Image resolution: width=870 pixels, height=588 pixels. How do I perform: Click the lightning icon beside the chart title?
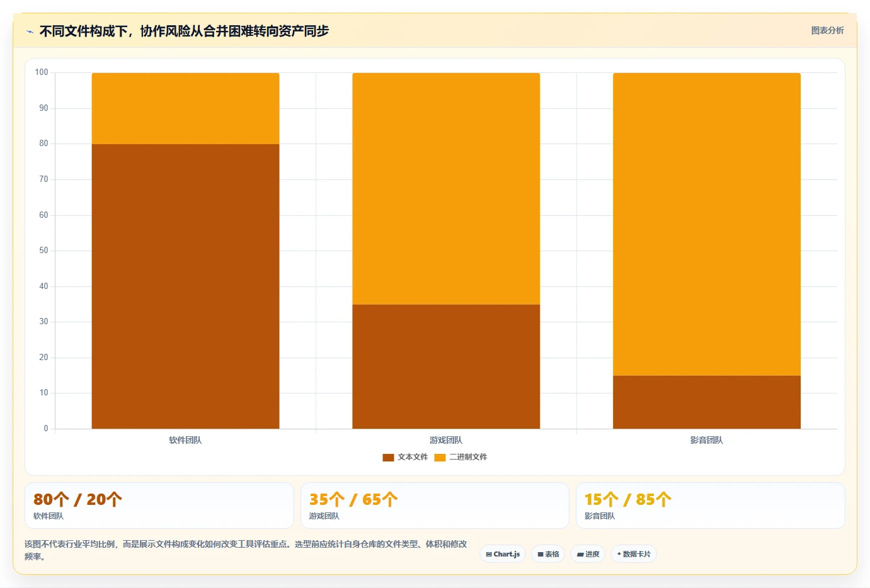[30, 31]
